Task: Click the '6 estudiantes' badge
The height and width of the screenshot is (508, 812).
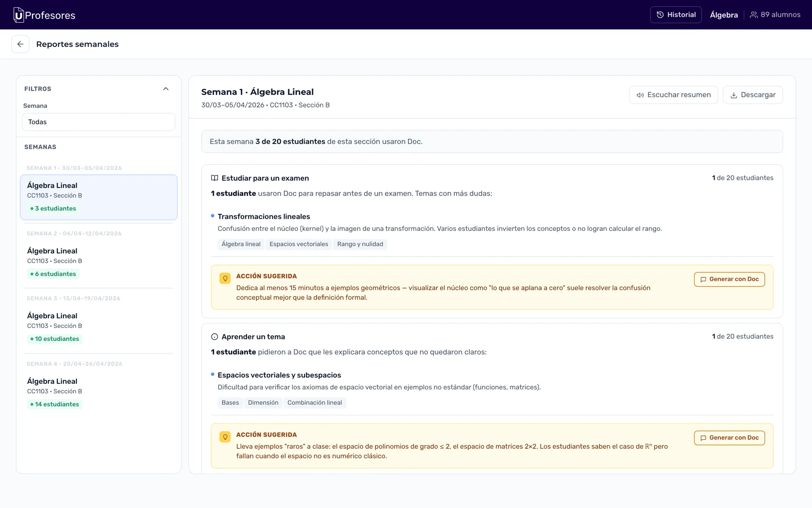Action: [x=53, y=274]
